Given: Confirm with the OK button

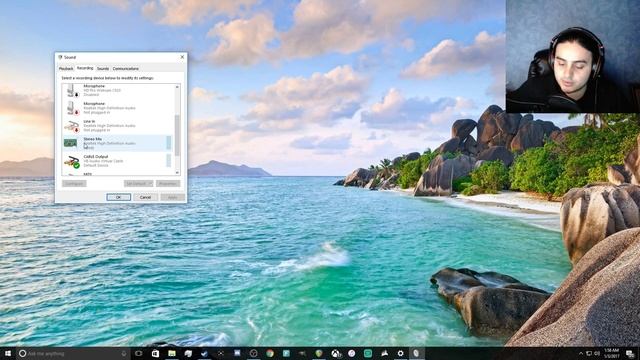Looking at the screenshot, I should click(118, 197).
